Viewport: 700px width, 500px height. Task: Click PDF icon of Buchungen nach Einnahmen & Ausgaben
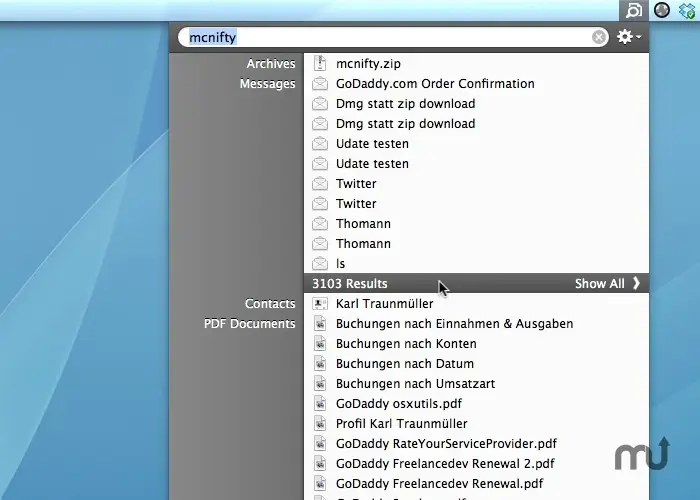[x=320, y=324]
